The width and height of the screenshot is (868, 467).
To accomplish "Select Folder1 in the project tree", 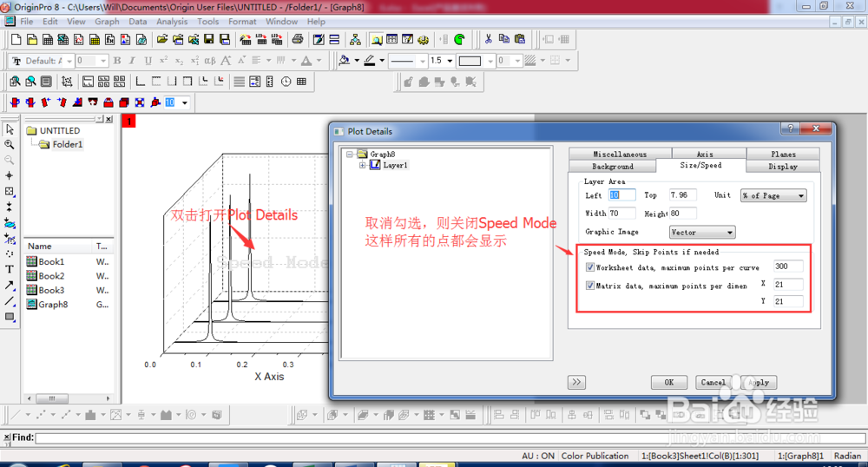I will [x=67, y=144].
